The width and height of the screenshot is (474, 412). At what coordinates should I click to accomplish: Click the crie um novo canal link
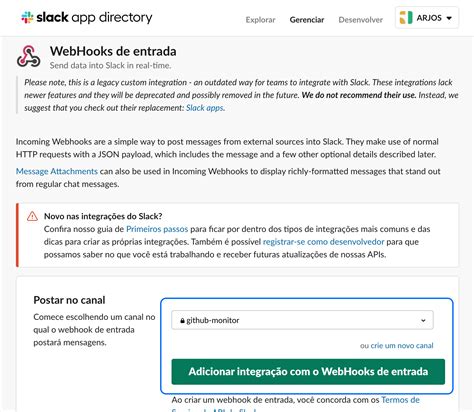(x=402, y=345)
